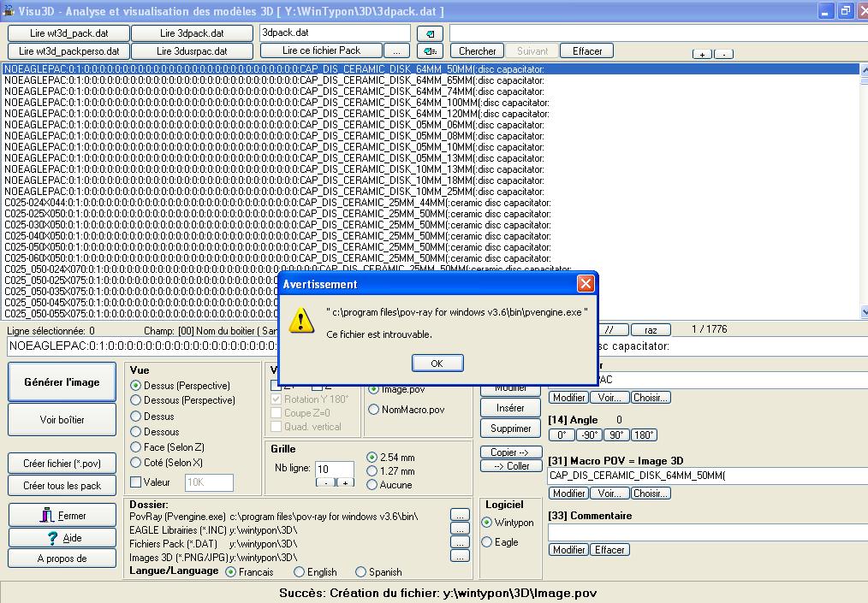Image resolution: width=868 pixels, height=603 pixels.
Task: Click the browse '...' button next to Lire ce fichier Pack
Action: tap(397, 51)
